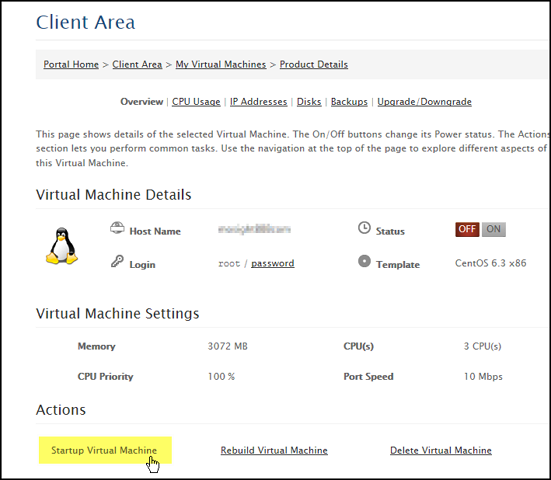Click the Login key icon

point(117,261)
